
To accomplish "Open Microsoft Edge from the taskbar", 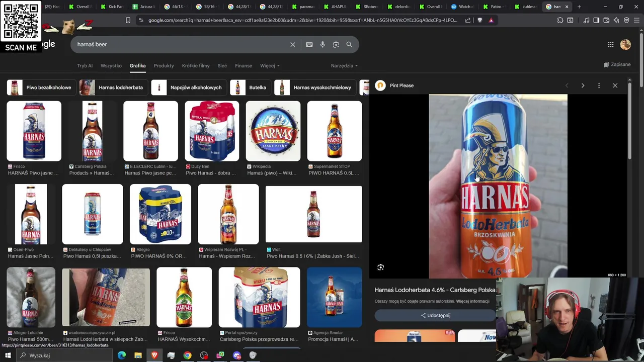I will click(122, 355).
